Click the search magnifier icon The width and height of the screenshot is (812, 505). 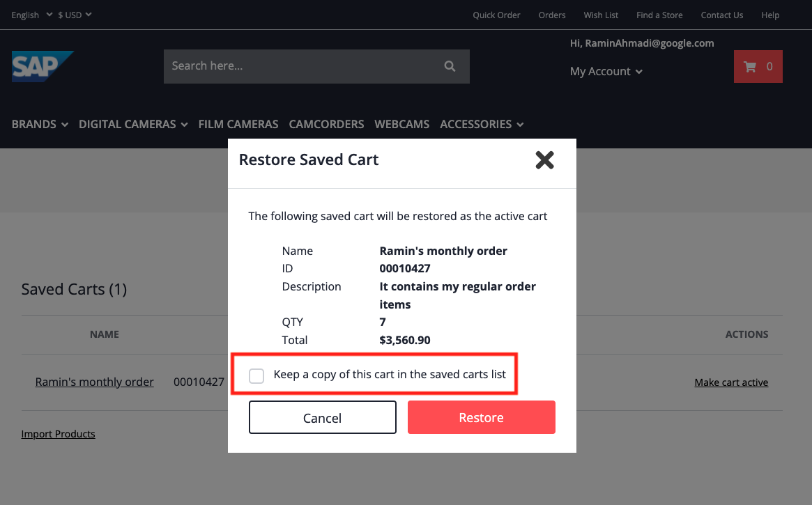click(x=450, y=66)
